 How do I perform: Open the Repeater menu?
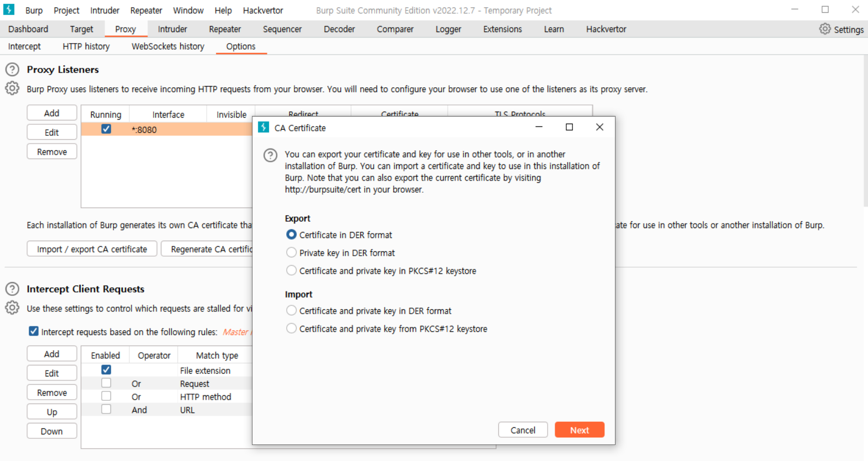pos(146,10)
